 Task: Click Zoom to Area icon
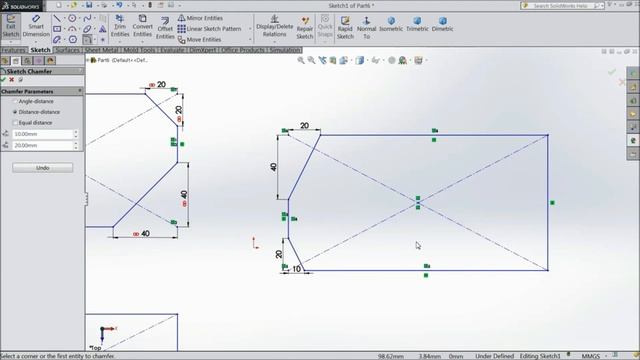point(311,60)
